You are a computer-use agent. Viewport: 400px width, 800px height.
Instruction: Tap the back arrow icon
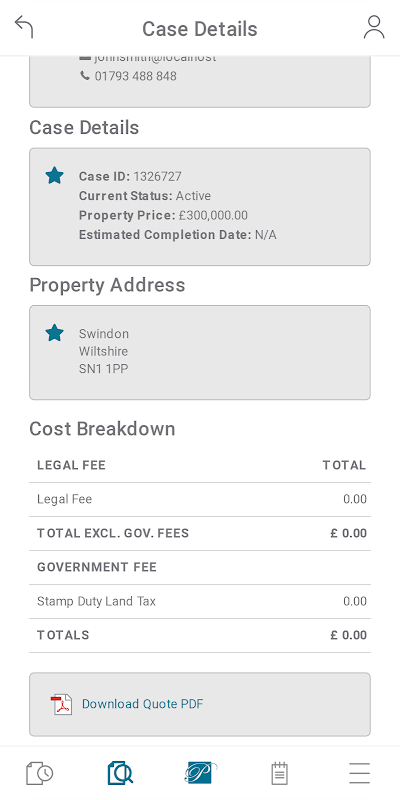pos(24,27)
